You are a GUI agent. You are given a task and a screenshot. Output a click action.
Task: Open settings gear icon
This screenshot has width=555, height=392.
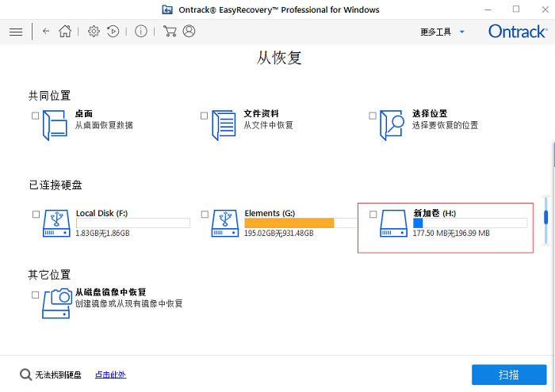(x=94, y=32)
